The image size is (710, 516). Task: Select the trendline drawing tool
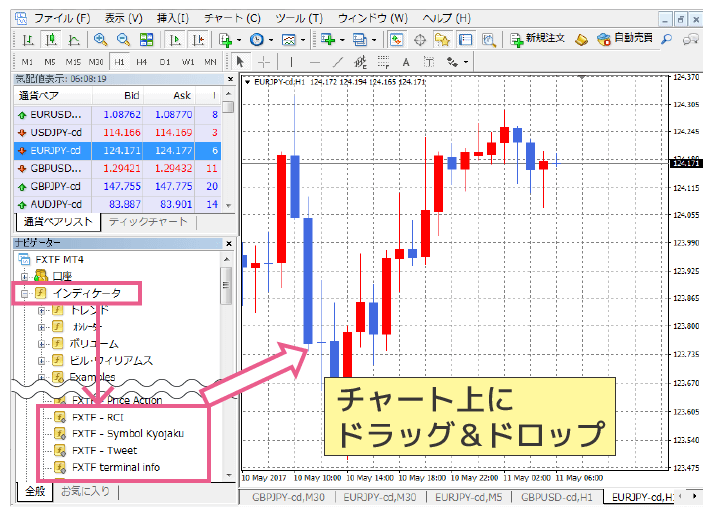point(338,62)
